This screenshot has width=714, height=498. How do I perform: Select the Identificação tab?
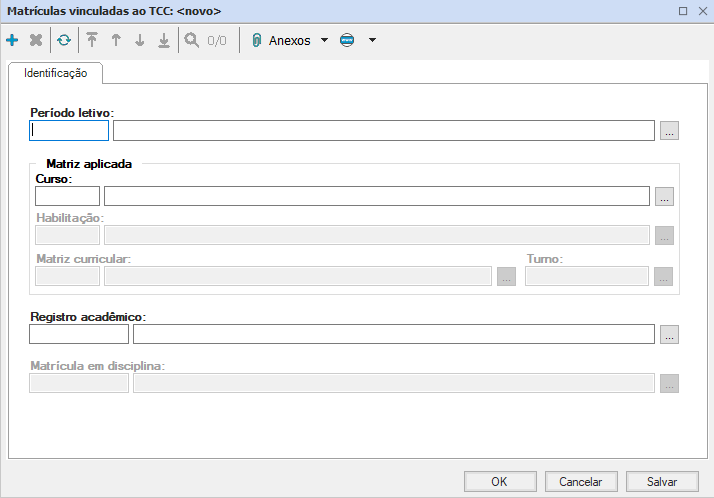click(56, 73)
